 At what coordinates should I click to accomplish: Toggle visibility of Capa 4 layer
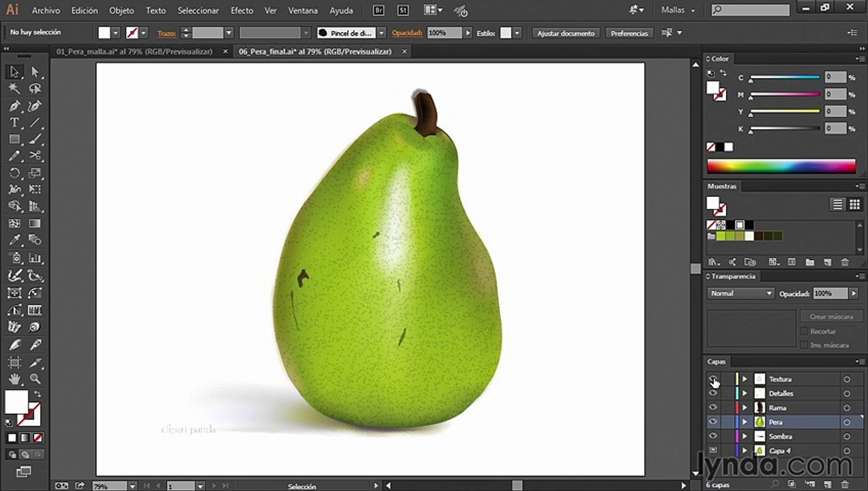point(713,451)
